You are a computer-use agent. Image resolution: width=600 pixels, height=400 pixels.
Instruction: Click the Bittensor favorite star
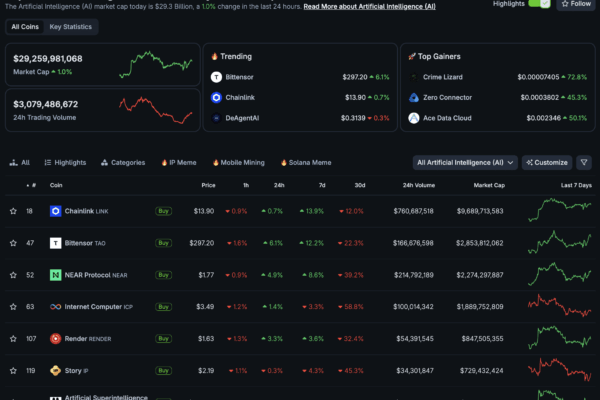13,243
